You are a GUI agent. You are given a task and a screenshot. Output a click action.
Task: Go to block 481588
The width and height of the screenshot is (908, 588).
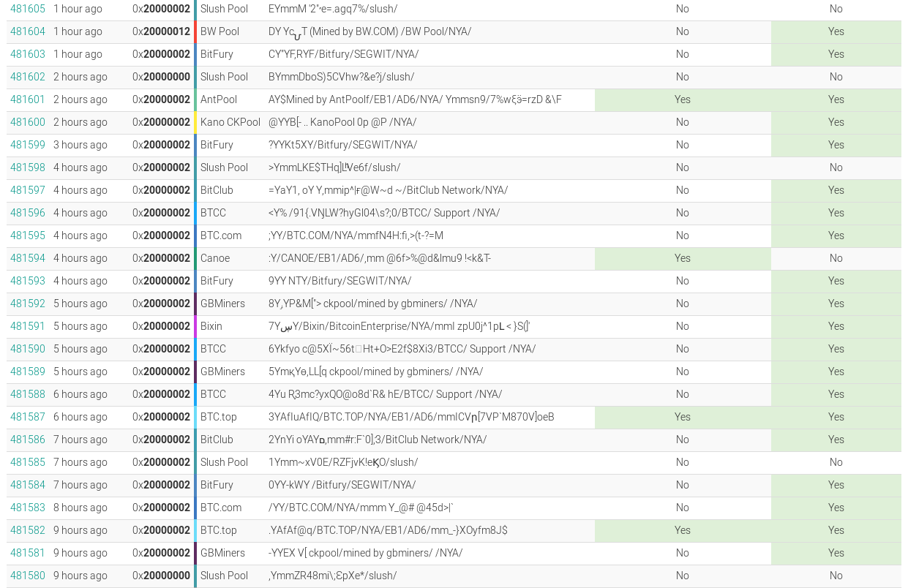point(28,394)
